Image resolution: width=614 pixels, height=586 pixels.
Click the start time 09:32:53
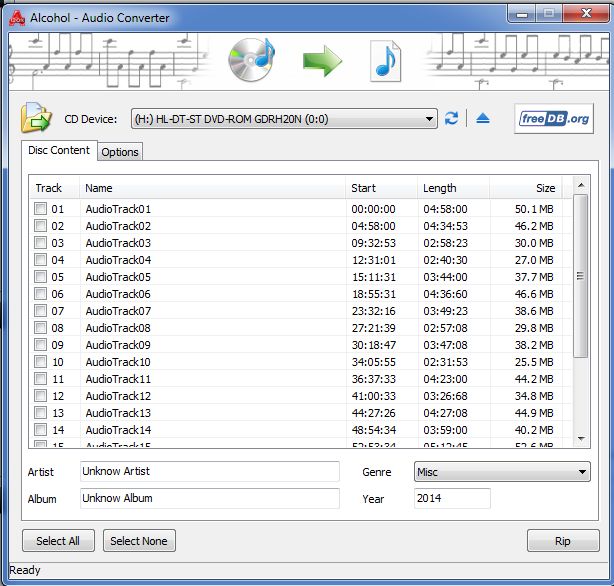[x=374, y=243]
